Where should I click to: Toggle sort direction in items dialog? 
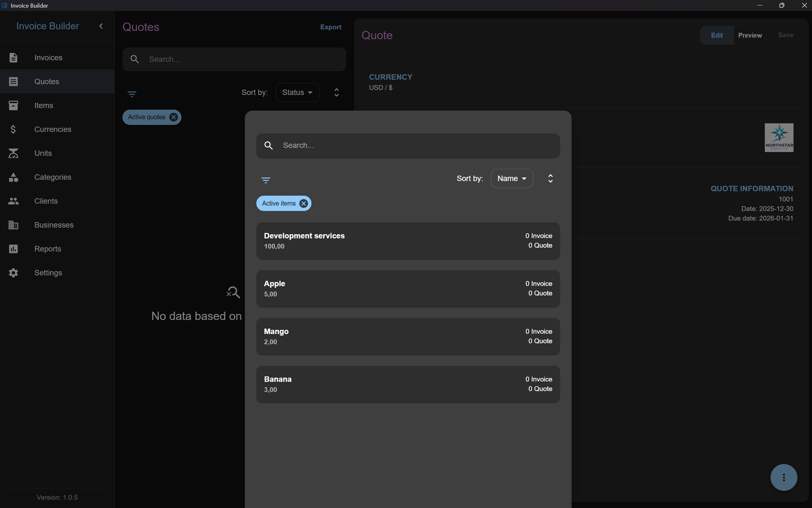[x=550, y=178]
